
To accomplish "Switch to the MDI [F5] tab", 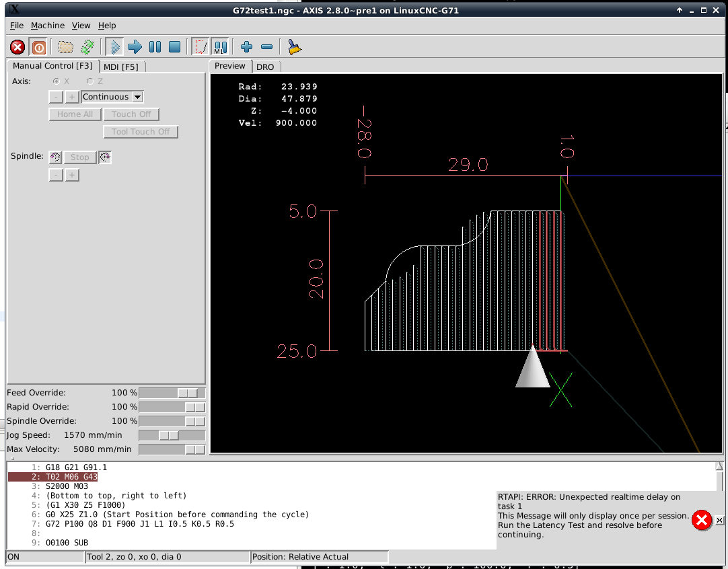I will coord(121,67).
